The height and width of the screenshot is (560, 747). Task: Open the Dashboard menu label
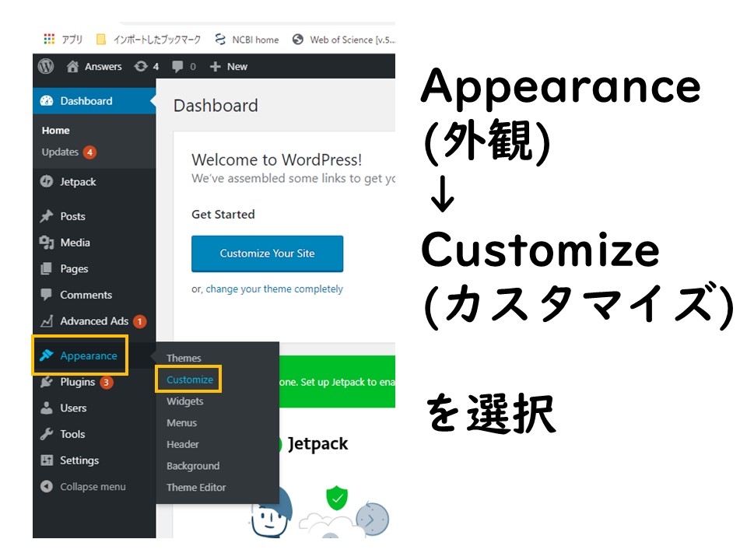click(x=86, y=101)
